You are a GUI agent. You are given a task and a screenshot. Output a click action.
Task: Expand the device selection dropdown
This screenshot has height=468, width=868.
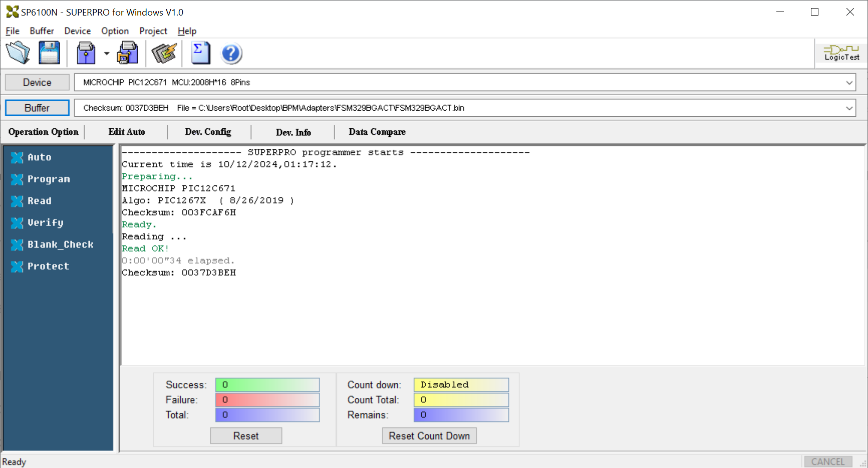(x=849, y=83)
